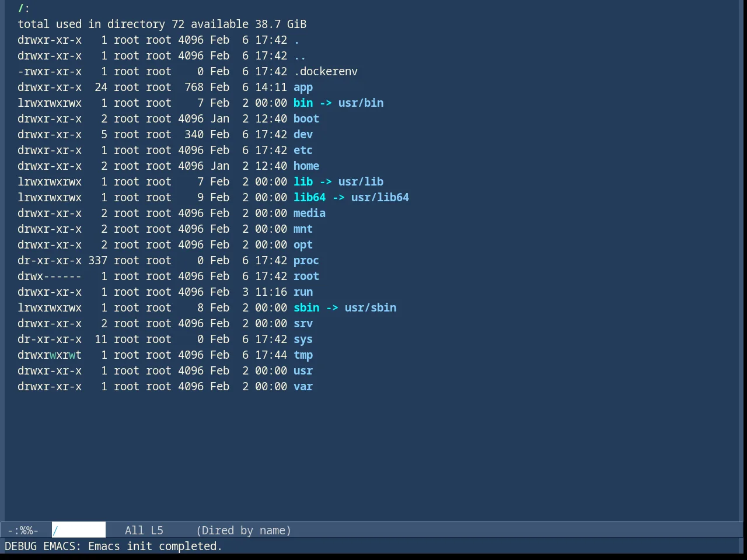Click the '-:%%-' status flags in mode line

tap(23, 530)
